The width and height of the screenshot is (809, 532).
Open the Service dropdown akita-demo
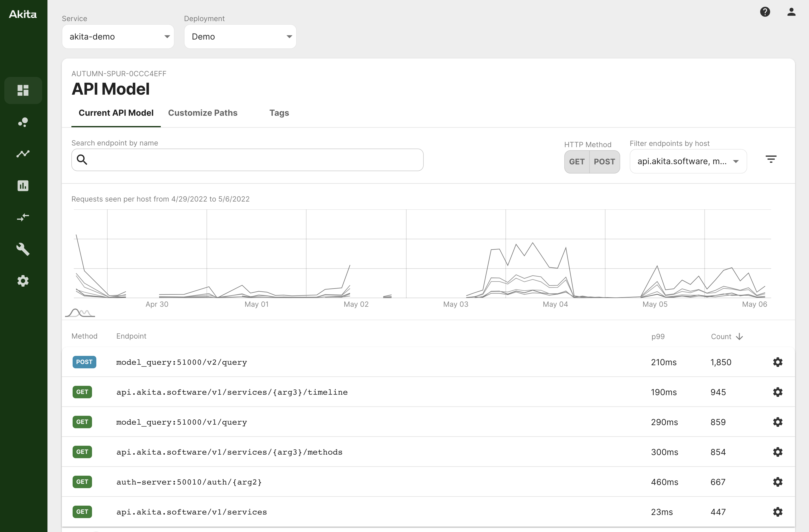[118, 36]
